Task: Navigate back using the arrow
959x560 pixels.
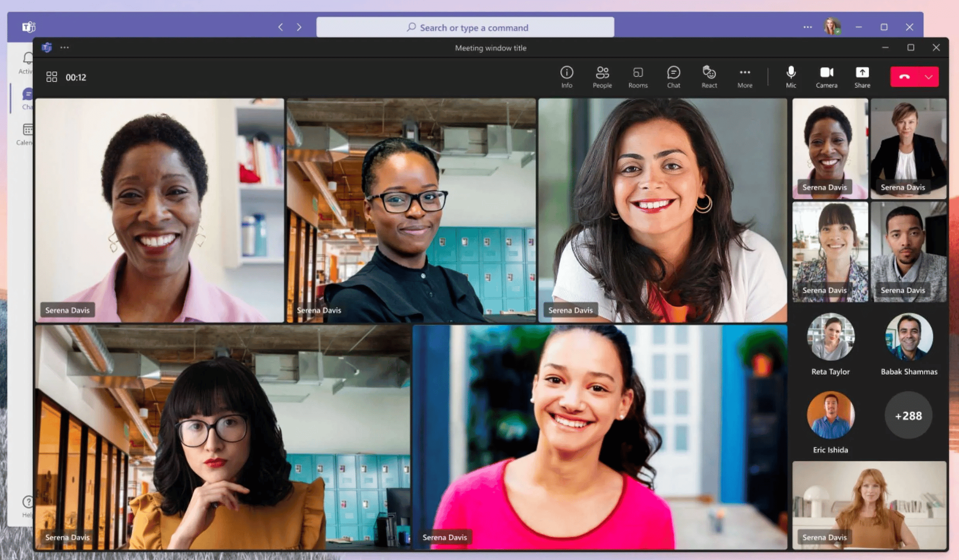Action: pyautogui.click(x=280, y=27)
